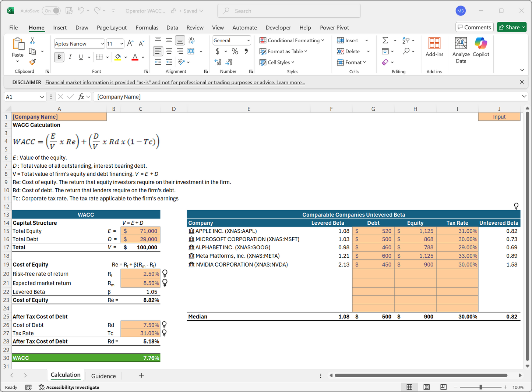The image size is (532, 392).
Task: Click the Share button
Action: point(511,27)
